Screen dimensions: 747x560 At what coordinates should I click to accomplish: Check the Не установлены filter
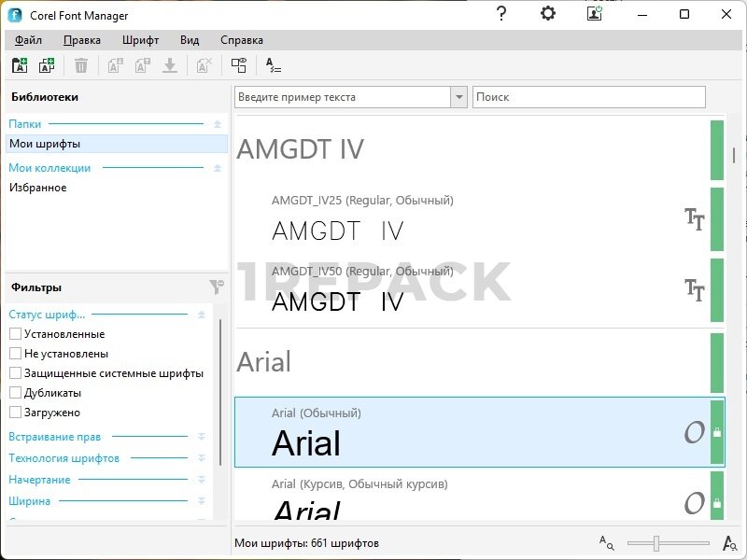15,354
